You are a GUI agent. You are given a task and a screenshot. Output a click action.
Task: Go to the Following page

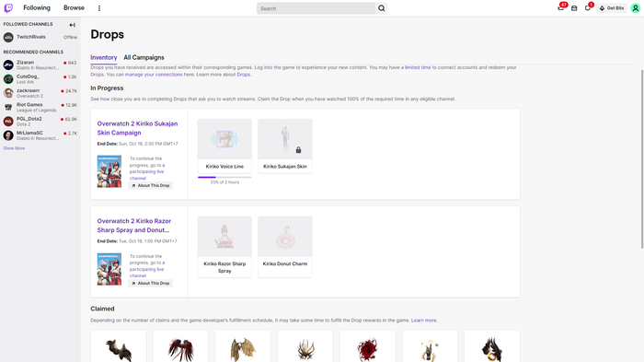(37, 7)
